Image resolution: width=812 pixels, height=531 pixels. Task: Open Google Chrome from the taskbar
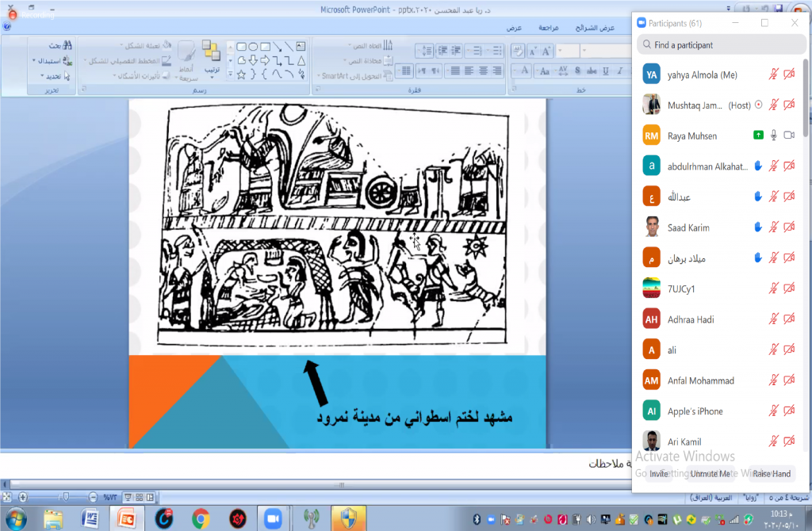pyautogui.click(x=200, y=518)
